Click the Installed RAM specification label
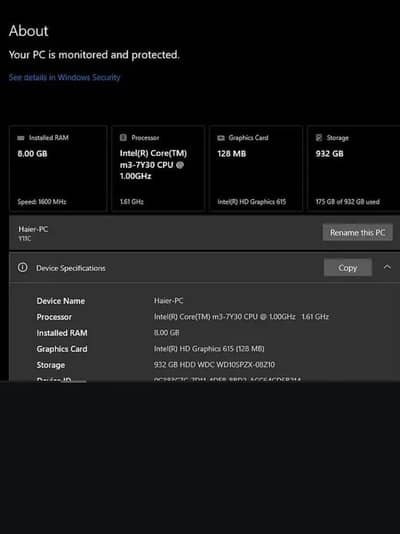 (62, 333)
